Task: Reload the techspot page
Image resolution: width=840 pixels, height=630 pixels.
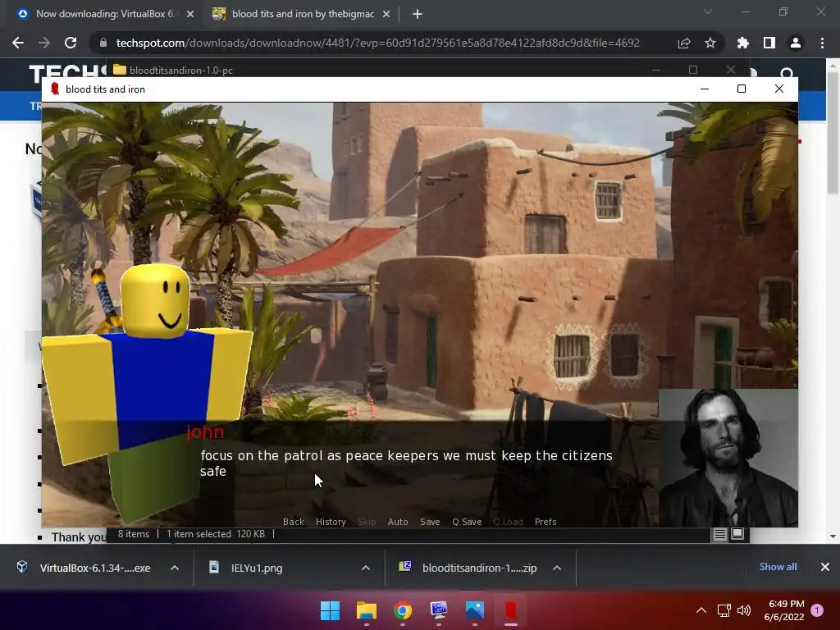Action: click(x=71, y=43)
